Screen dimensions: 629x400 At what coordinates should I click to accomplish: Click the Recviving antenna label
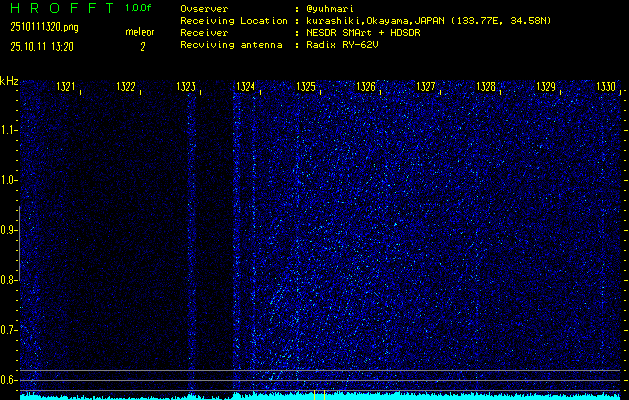coord(231,45)
